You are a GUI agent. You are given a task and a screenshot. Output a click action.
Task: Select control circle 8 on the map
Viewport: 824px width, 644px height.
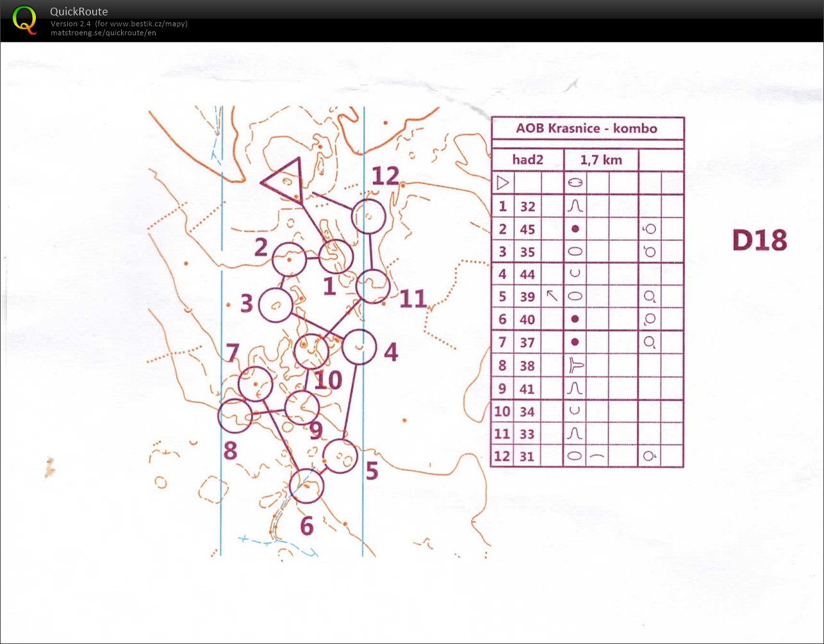(x=235, y=416)
